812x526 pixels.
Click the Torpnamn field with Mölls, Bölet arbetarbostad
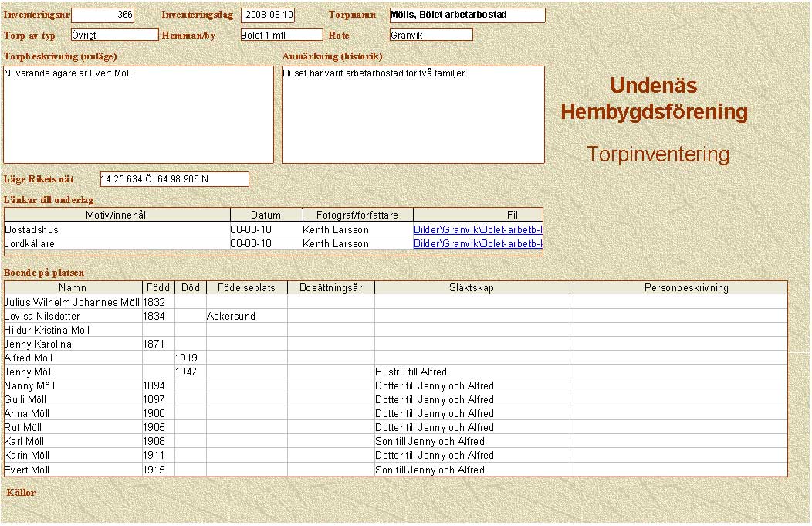[x=467, y=15]
